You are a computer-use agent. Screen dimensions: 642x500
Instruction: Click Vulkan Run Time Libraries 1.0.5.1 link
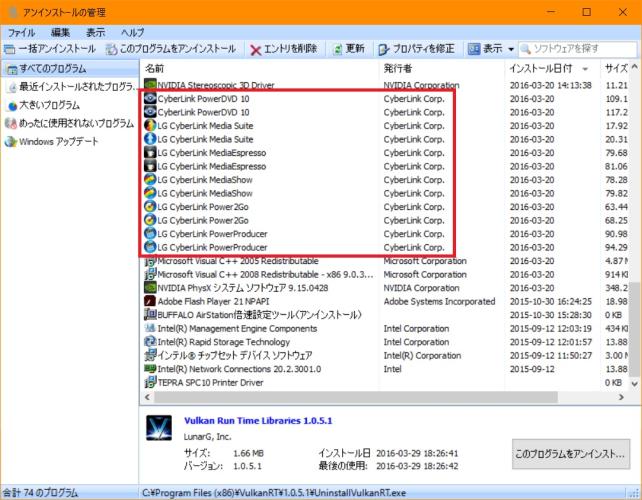(258, 421)
